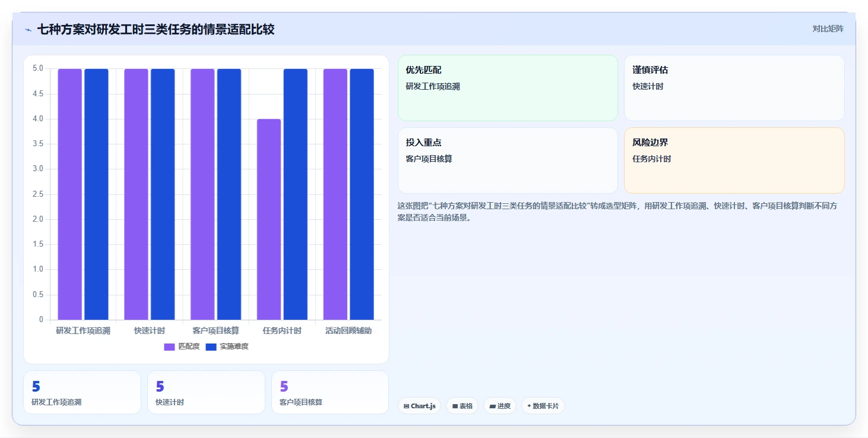
Task: Click the purple 匹配度 bar for 任务内计时
Action: (269, 219)
